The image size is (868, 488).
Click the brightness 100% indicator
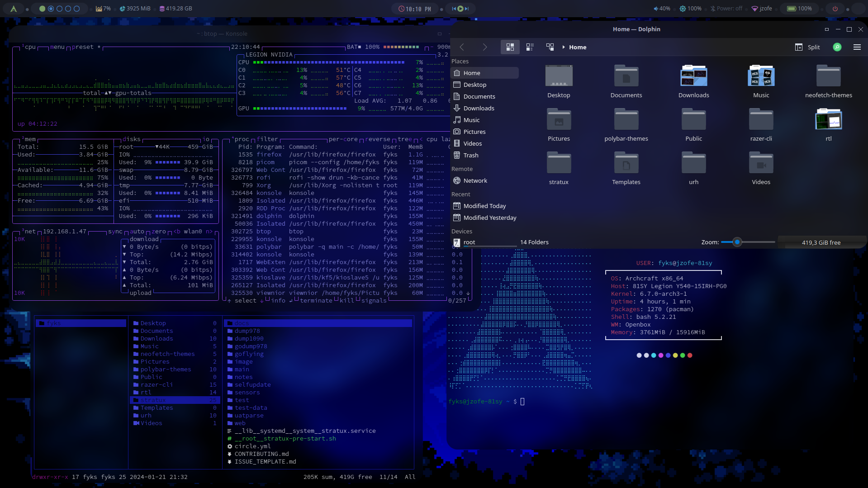point(690,9)
